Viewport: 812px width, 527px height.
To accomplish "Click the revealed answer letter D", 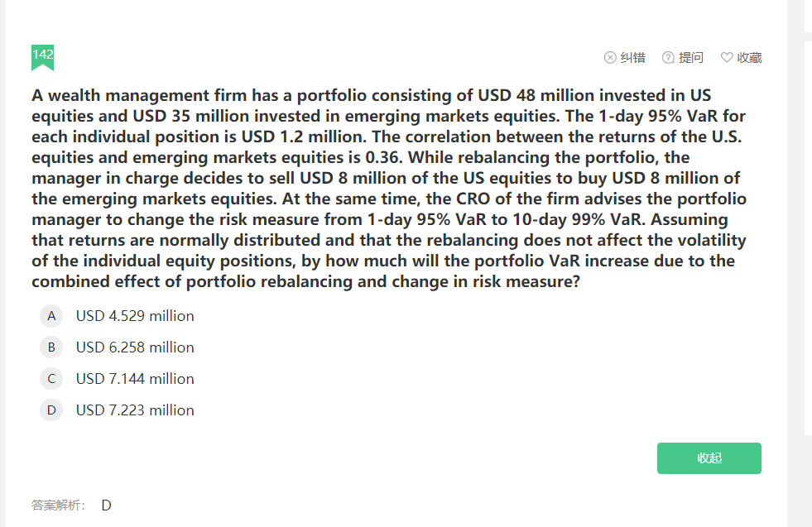I will pyautogui.click(x=106, y=505).
